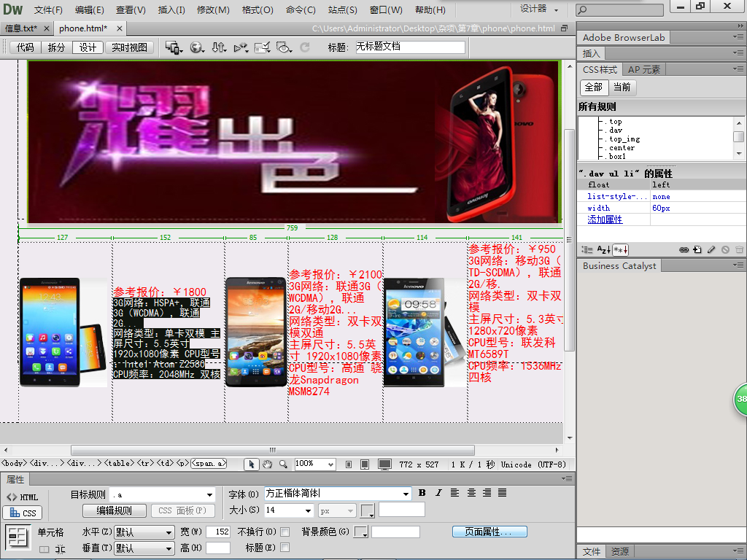Switch Properties to CSS mode

point(23,513)
